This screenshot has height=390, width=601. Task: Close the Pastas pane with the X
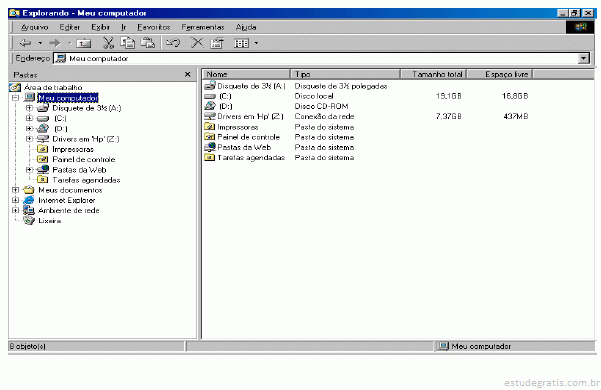pos(187,74)
